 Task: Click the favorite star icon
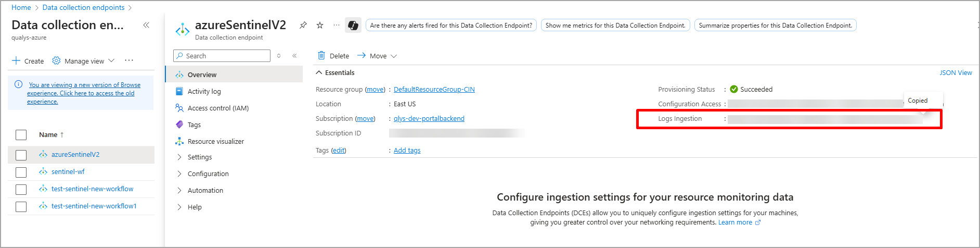point(320,25)
